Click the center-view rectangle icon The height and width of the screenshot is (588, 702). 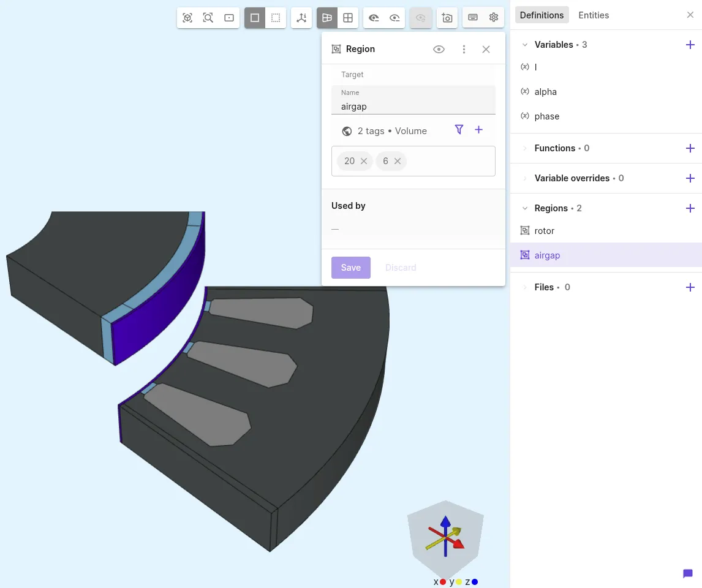point(228,18)
